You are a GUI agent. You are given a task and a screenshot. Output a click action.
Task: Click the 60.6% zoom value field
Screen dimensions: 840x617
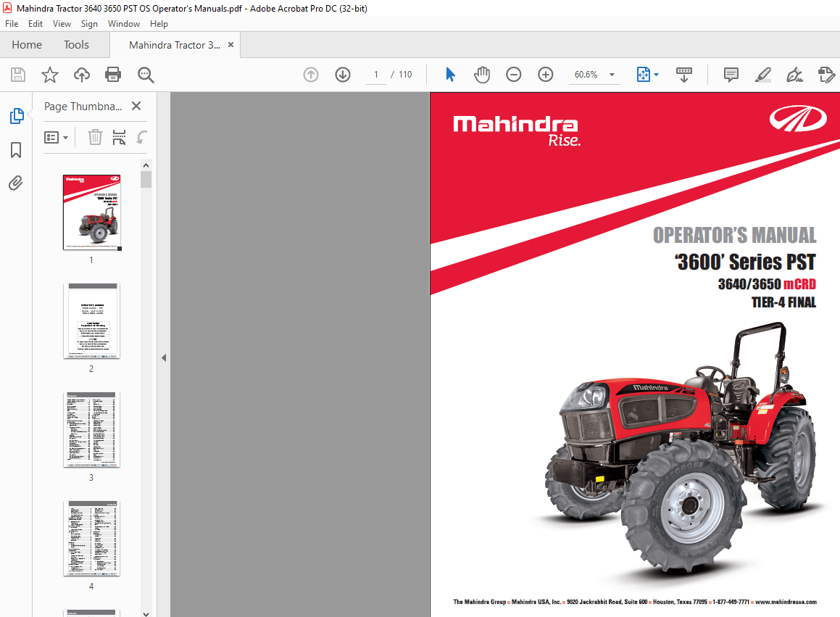tap(586, 75)
